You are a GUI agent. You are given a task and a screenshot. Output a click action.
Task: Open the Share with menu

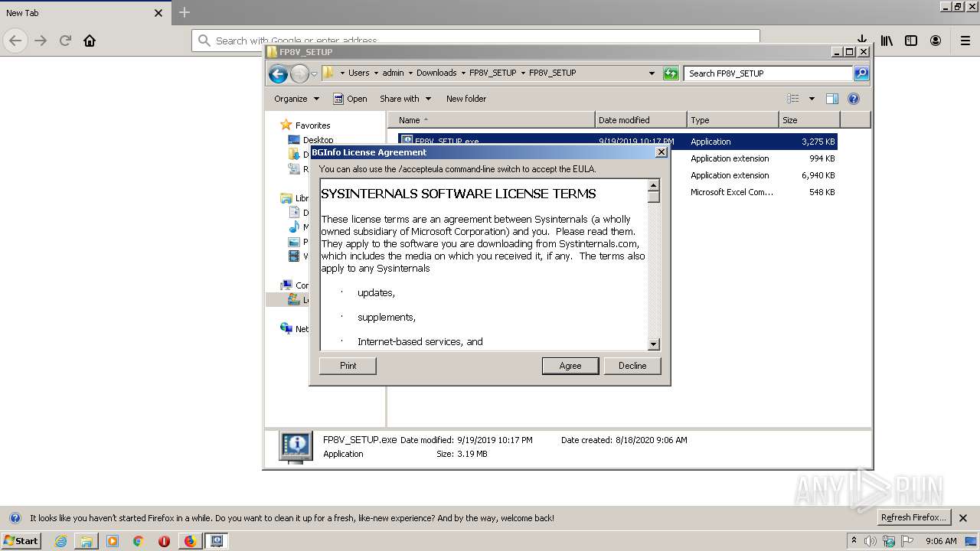click(x=405, y=99)
